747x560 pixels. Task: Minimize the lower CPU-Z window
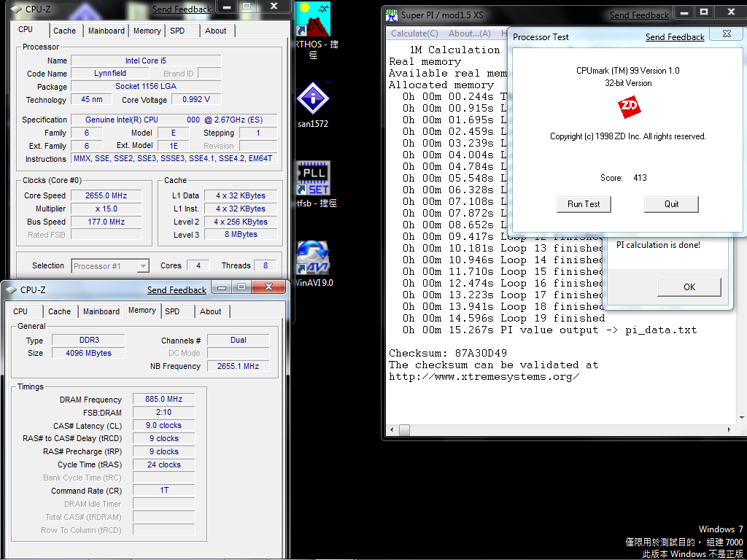pos(222,287)
